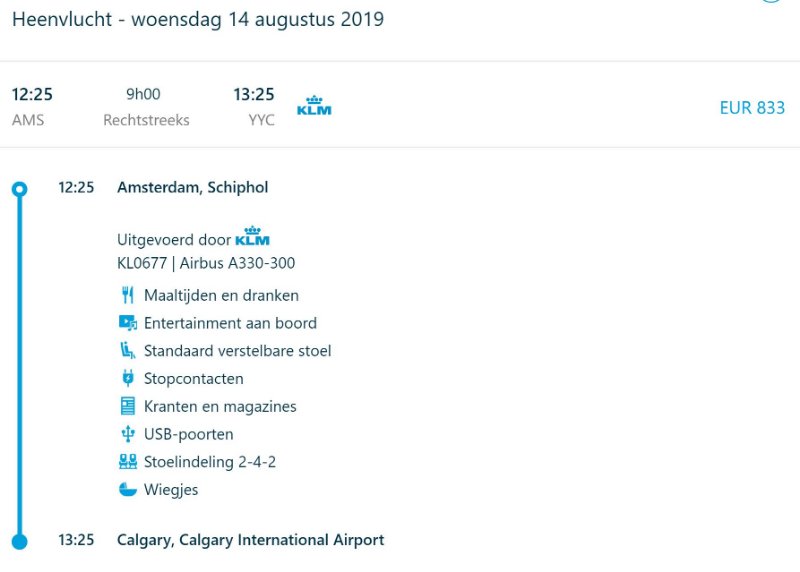Click the 'Rechtstreeks' direct flight label
This screenshot has width=800, height=572.
[146, 120]
